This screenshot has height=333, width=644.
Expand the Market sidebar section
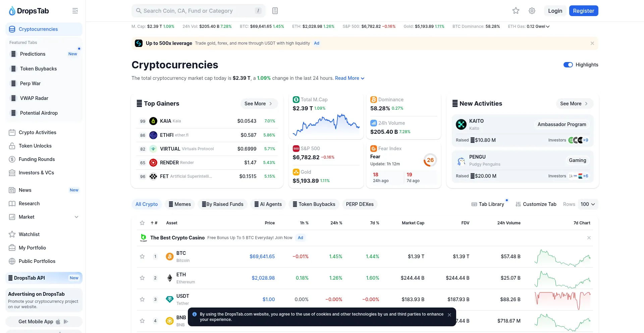pyautogui.click(x=76, y=217)
